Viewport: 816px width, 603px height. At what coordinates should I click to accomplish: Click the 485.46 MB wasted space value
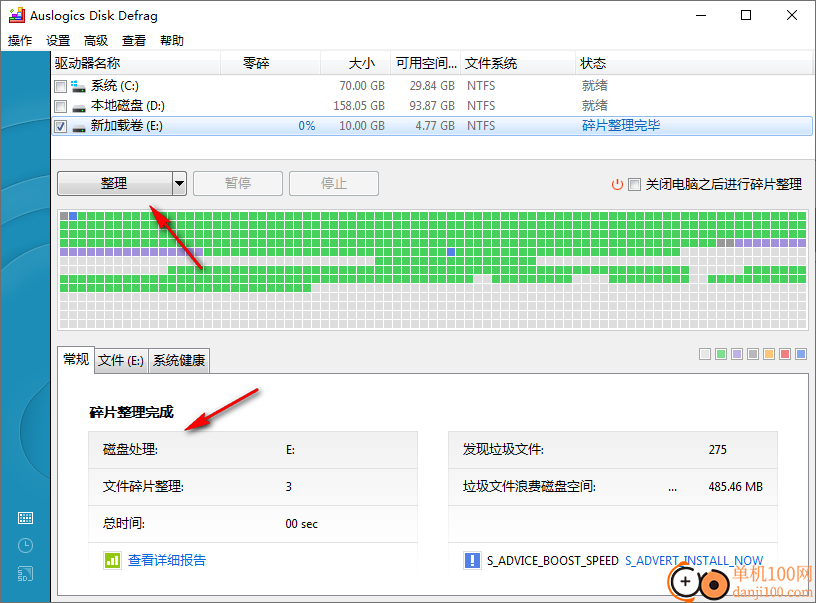coord(735,487)
